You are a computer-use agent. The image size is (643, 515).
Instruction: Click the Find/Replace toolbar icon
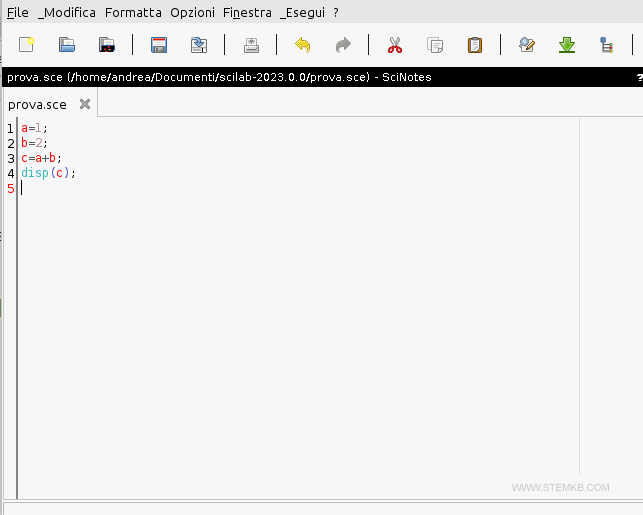[x=527, y=45]
